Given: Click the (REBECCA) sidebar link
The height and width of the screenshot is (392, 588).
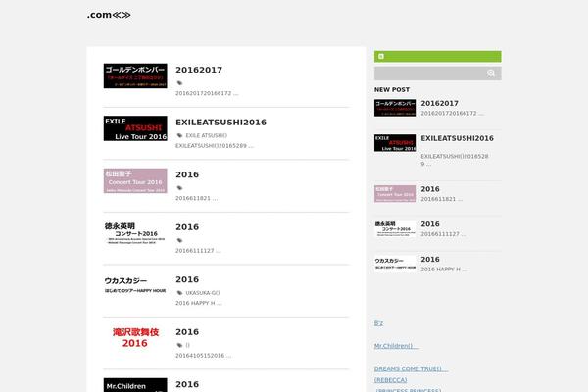Looking at the screenshot, I should click(390, 380).
